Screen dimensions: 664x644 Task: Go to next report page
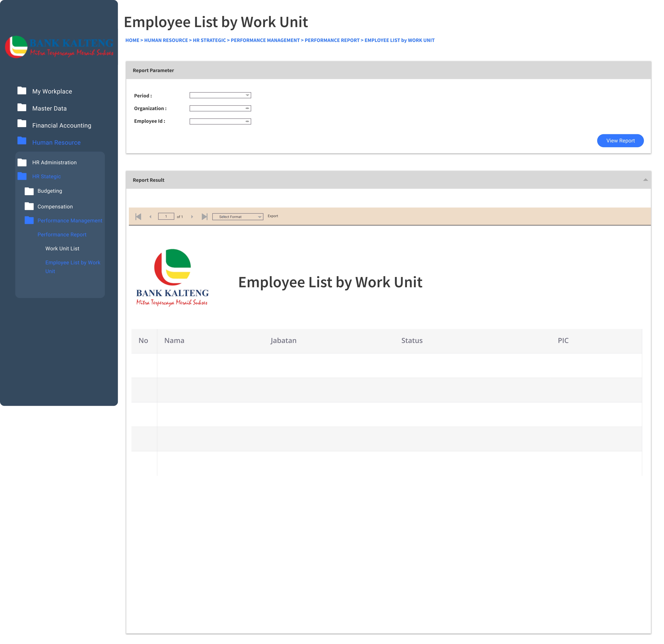(192, 217)
